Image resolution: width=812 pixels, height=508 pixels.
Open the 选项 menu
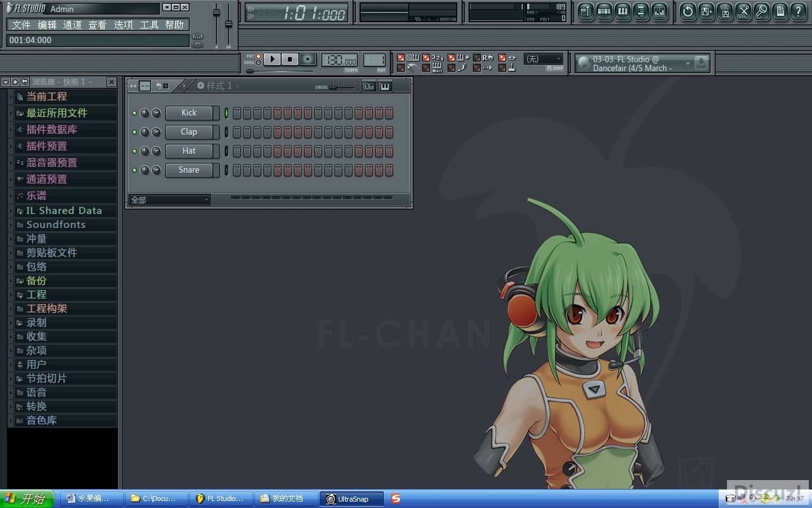pos(123,25)
